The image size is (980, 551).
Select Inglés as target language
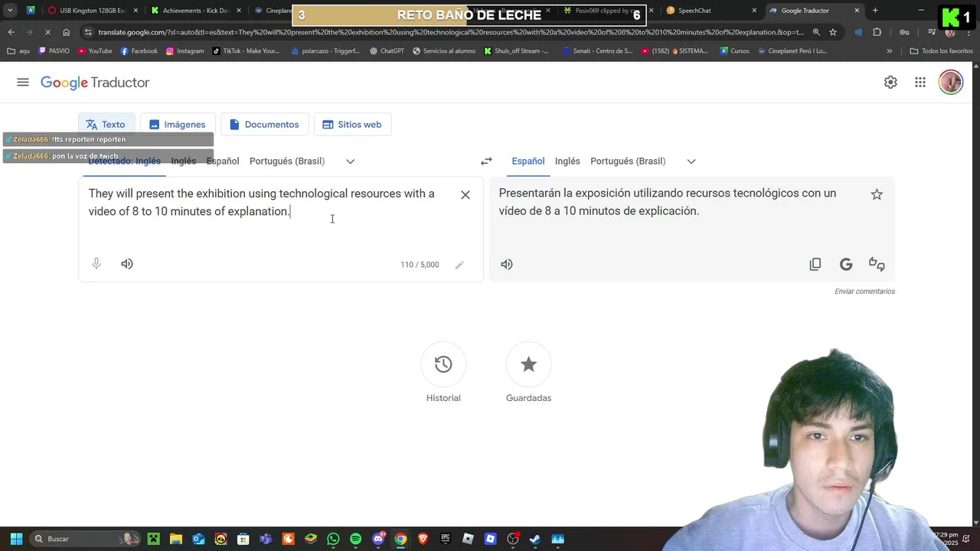[x=567, y=161]
